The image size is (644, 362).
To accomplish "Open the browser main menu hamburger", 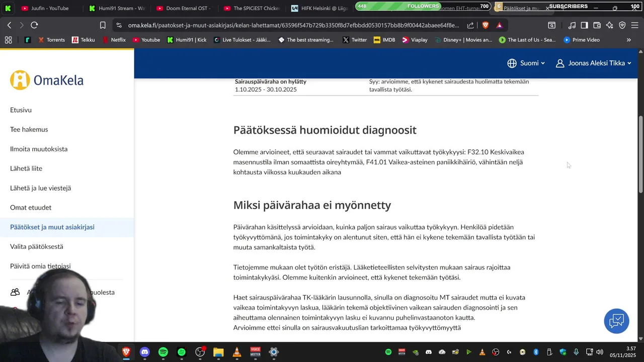I will click(x=635, y=25).
